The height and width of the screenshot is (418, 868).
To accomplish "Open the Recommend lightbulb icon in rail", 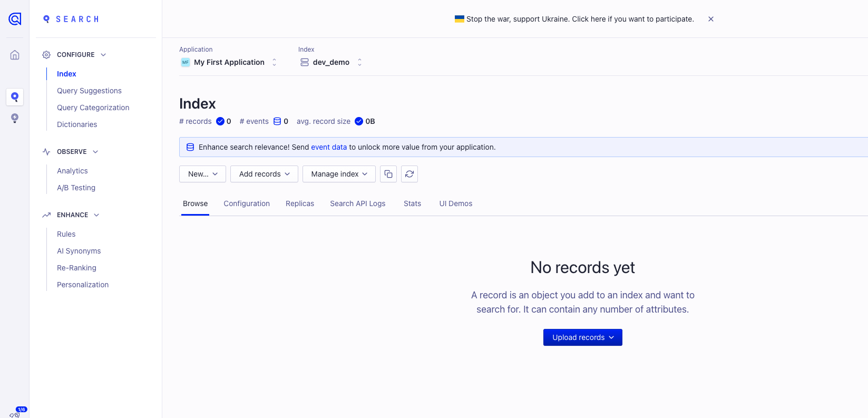I will point(15,118).
